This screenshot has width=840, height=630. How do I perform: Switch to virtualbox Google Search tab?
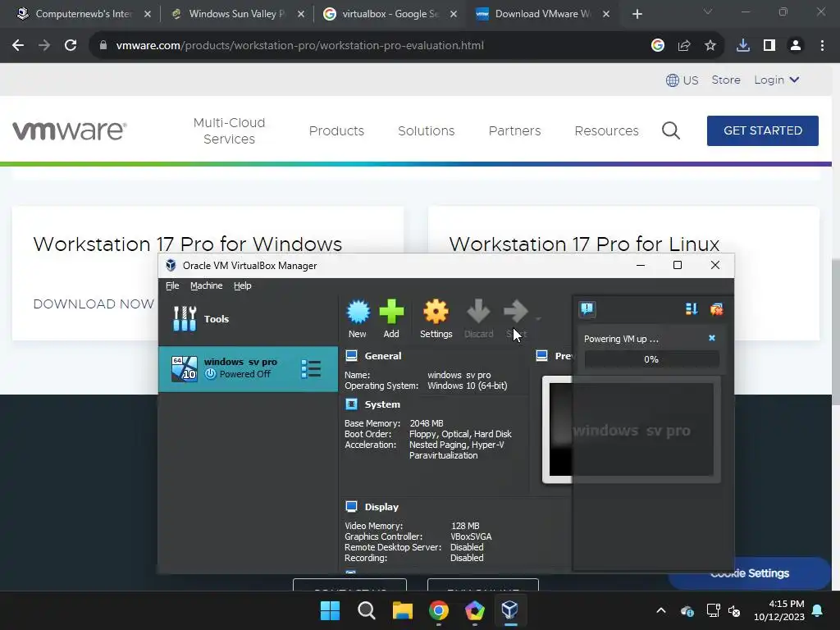tap(390, 14)
